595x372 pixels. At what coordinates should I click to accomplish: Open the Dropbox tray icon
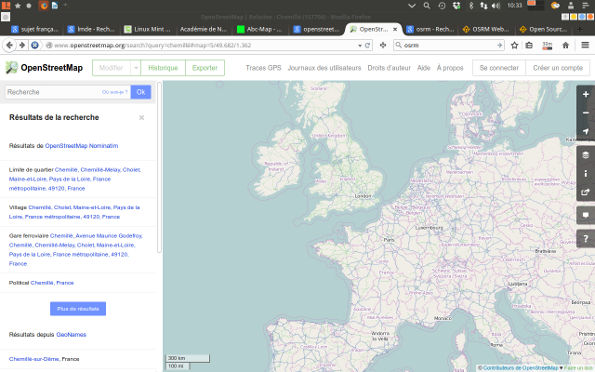(x=456, y=5)
